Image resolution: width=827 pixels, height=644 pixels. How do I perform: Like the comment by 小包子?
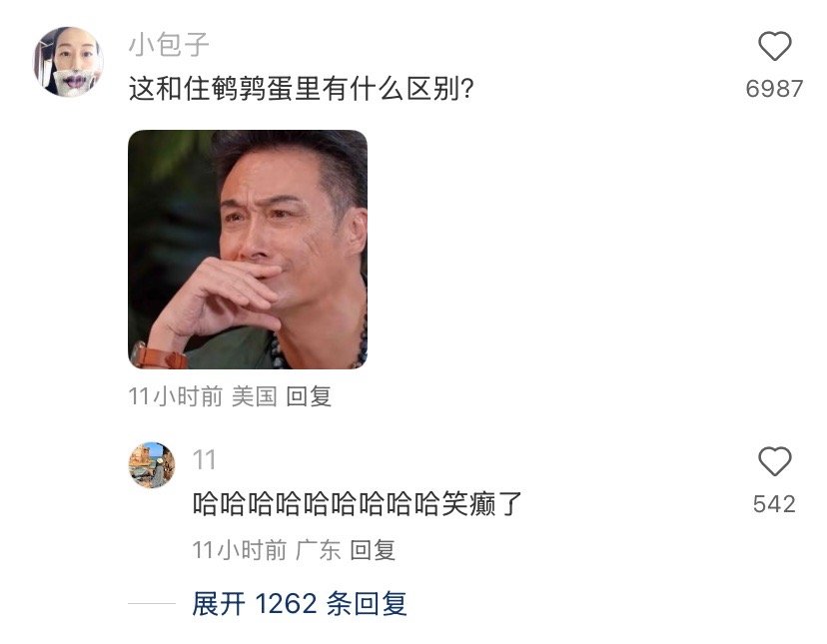coord(774,46)
